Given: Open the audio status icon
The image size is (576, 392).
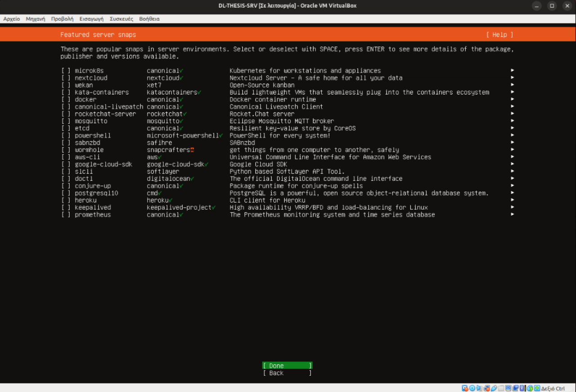Looking at the screenshot, I should [x=479, y=388].
